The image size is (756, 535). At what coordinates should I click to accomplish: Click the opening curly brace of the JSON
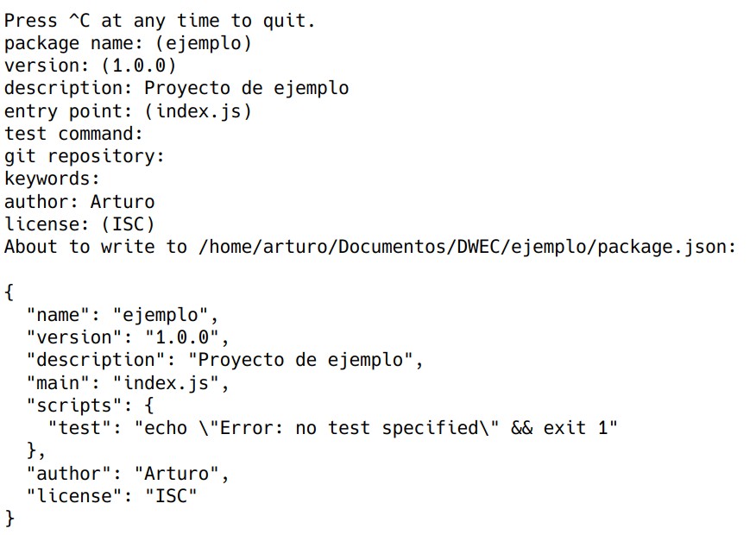(9, 292)
